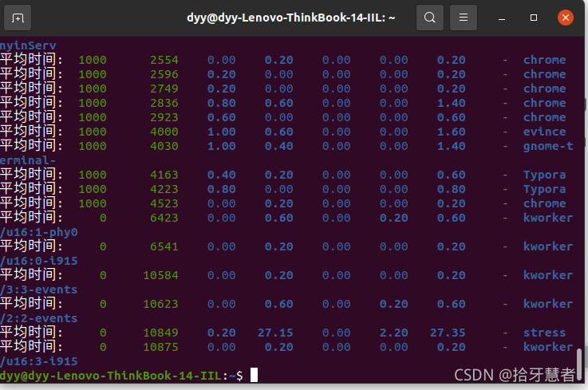Click PID 2923

(x=164, y=117)
